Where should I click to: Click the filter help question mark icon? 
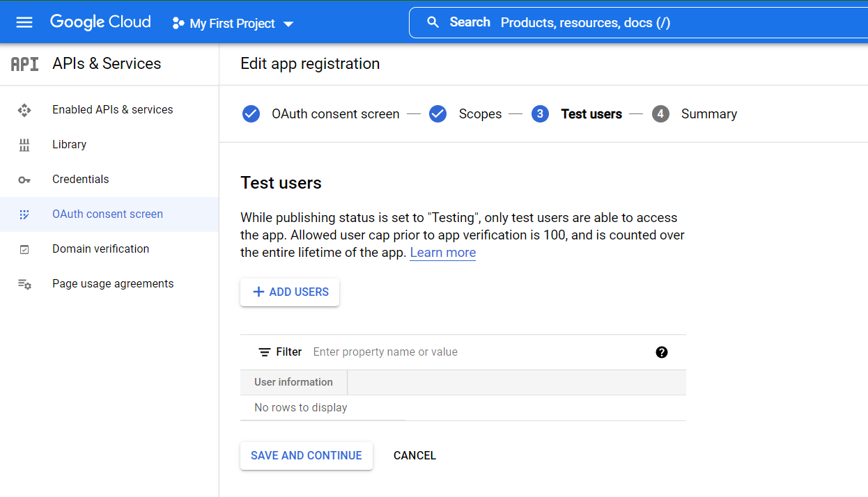tap(661, 352)
